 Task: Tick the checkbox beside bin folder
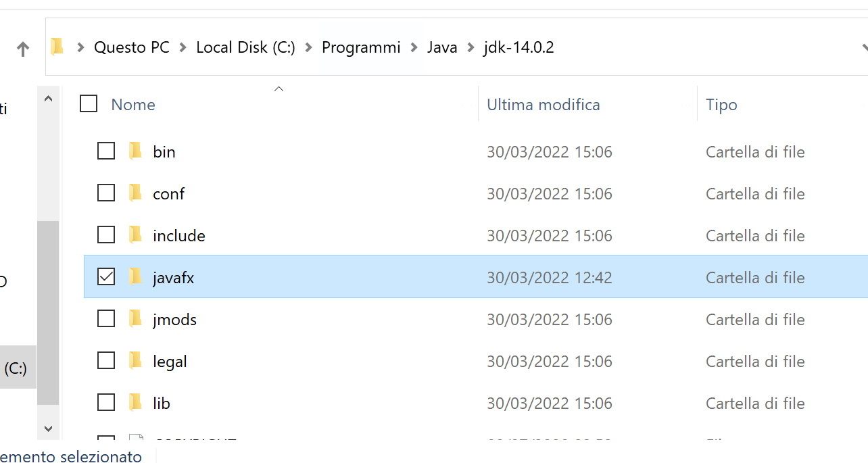(106, 151)
